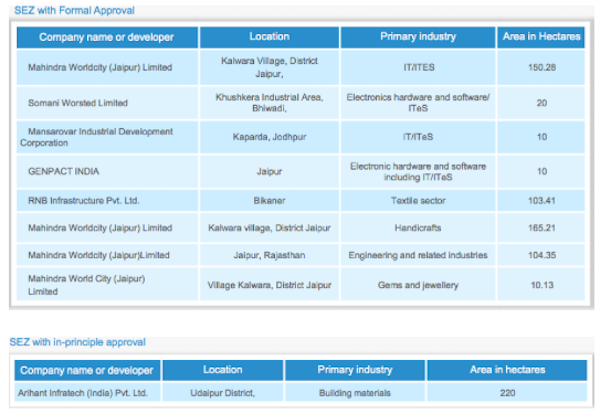The height and width of the screenshot is (414, 600).
Task: Click 'Mansarovar Industrial Development Corporation' cell
Action: coord(96,137)
